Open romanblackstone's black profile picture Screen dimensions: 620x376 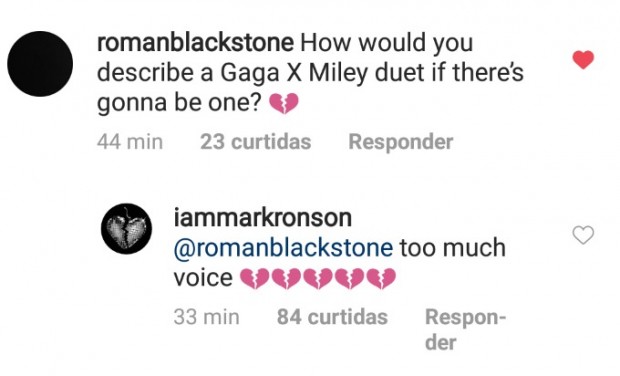(40, 64)
